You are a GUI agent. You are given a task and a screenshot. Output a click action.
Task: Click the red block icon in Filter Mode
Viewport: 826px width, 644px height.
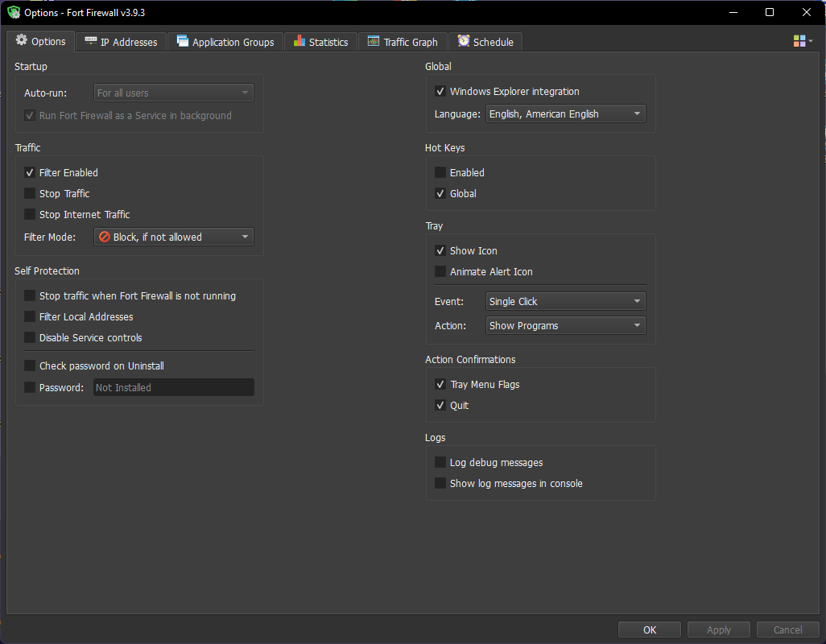coord(105,237)
